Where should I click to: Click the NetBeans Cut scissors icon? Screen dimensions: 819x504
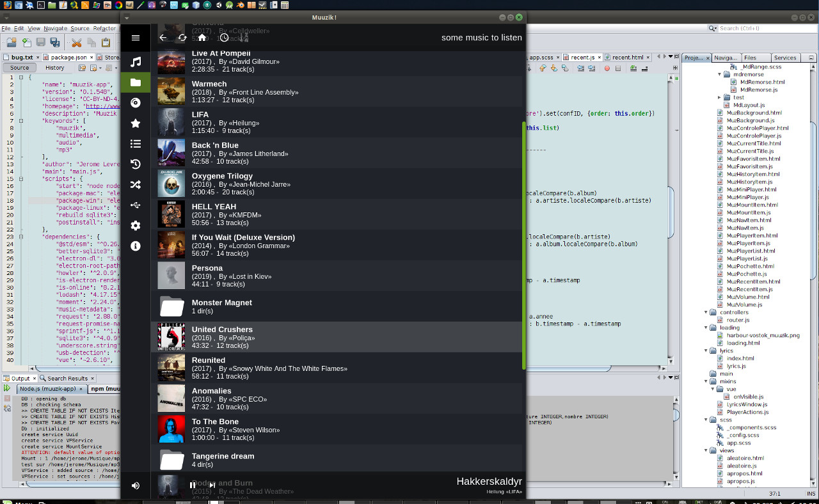(76, 43)
